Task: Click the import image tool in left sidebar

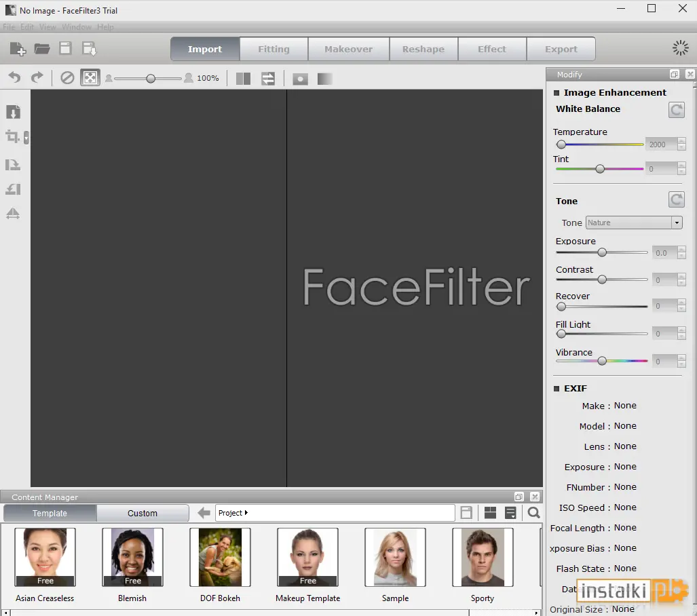Action: (14, 112)
